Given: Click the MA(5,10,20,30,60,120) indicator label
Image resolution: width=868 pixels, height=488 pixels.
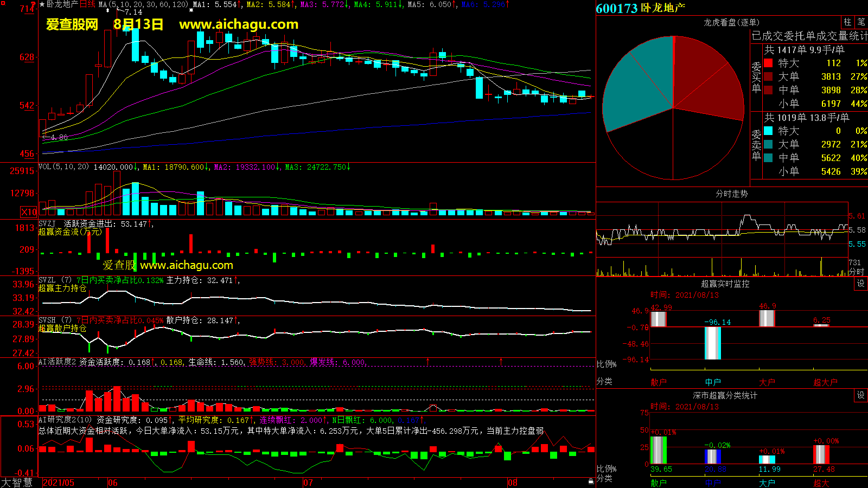Looking at the screenshot, I should (x=143, y=4).
